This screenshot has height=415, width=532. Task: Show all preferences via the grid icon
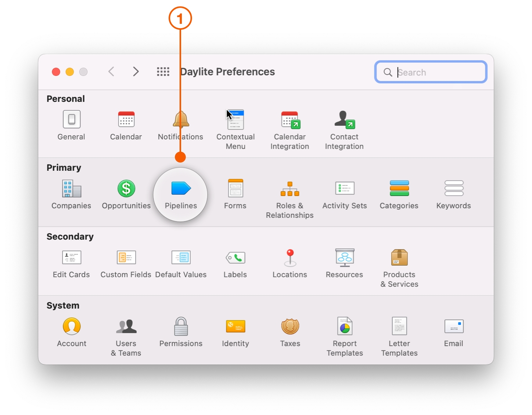[x=163, y=72]
